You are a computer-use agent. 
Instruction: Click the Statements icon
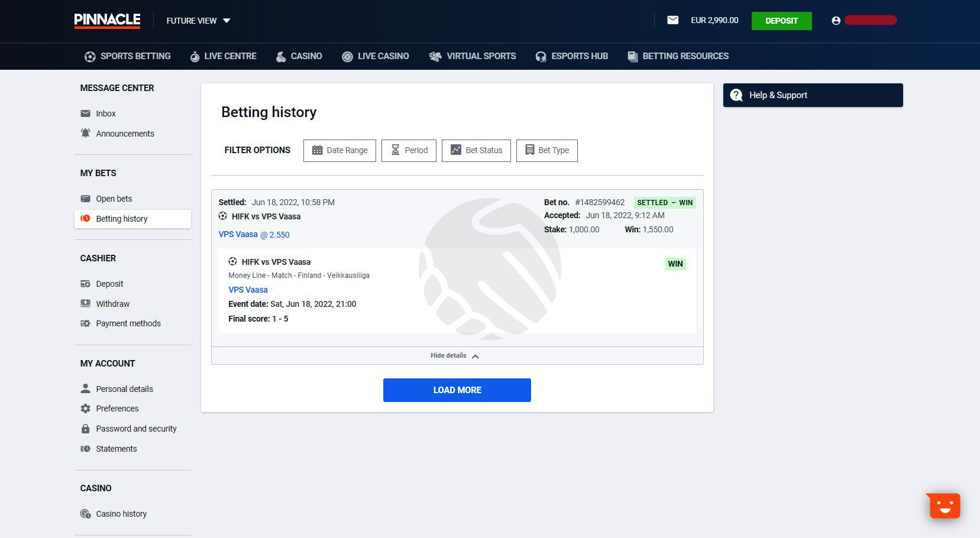[85, 449]
